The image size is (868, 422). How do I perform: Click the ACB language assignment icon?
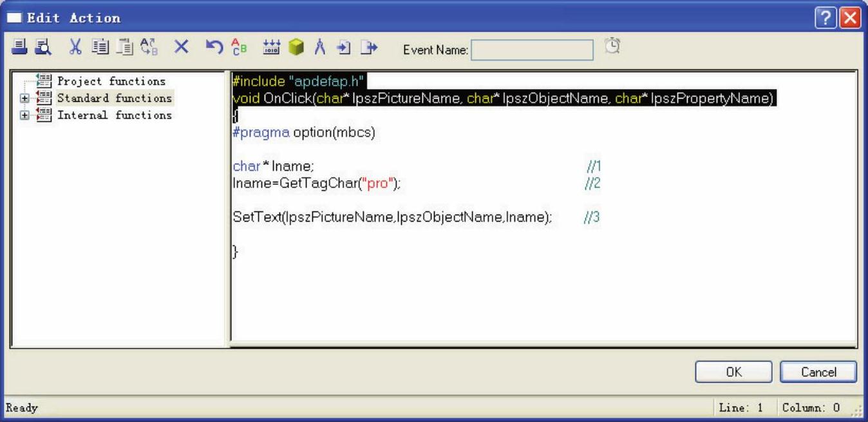[x=239, y=47]
